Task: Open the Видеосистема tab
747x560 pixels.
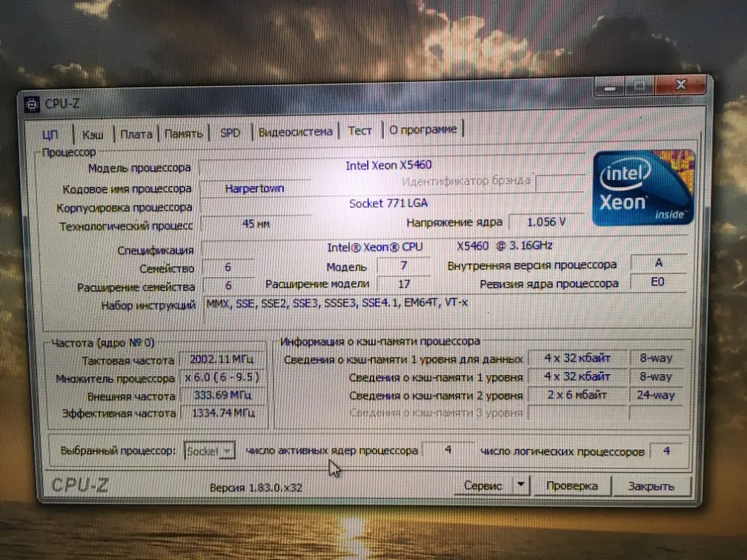Action: (x=295, y=131)
